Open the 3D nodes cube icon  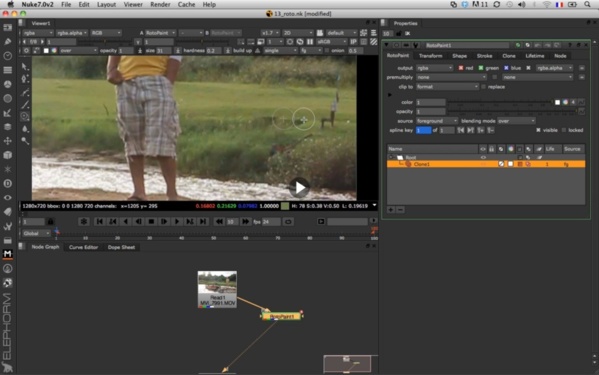8,155
